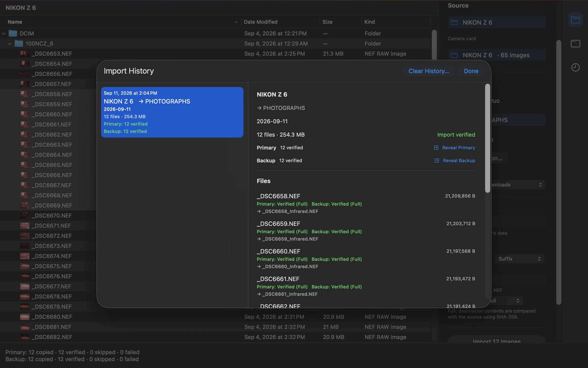Viewport: 588px width, 368px height.
Task: Click the DCIM folder icon
Action: coord(13,33)
